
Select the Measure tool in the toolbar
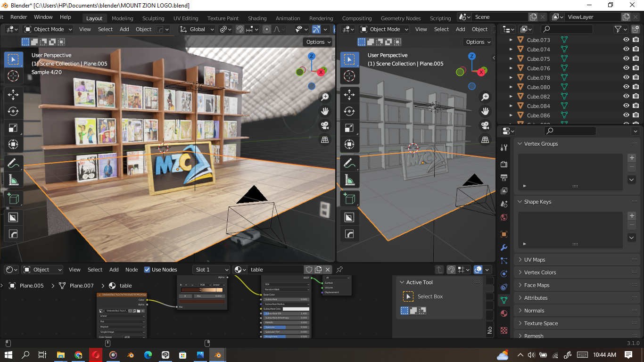tap(13, 179)
